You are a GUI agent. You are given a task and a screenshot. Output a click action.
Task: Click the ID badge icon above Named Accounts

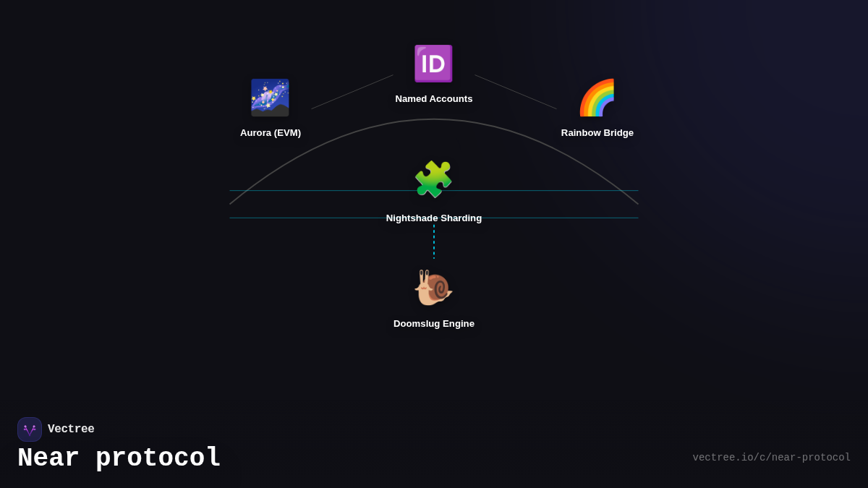coord(433,63)
